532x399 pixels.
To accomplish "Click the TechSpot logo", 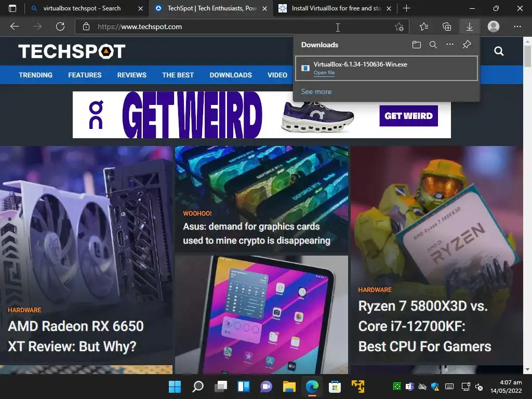I will click(x=72, y=51).
